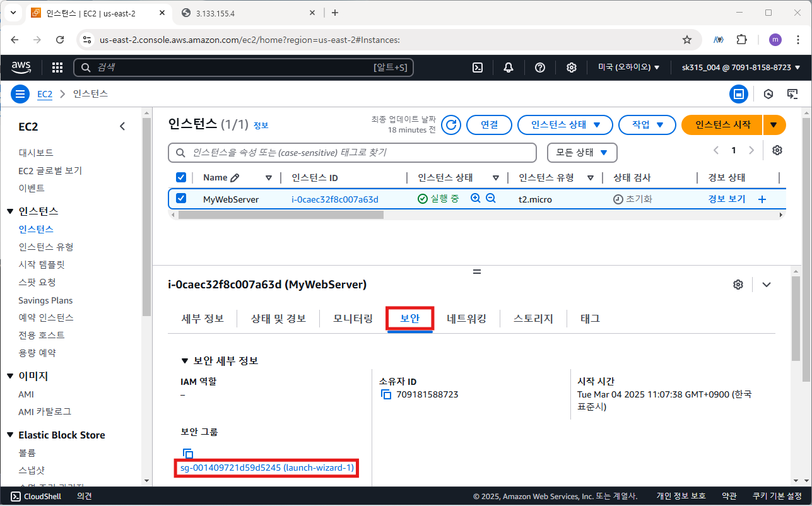Open instance ID link i-0caec32f8c007a63d
Viewport: 812px width, 506px height.
pos(335,199)
